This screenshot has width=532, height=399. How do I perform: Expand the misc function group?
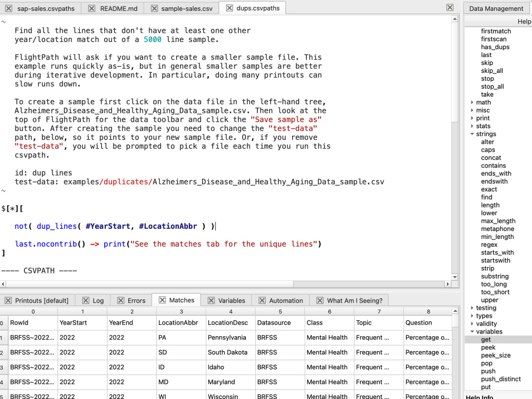pos(472,110)
